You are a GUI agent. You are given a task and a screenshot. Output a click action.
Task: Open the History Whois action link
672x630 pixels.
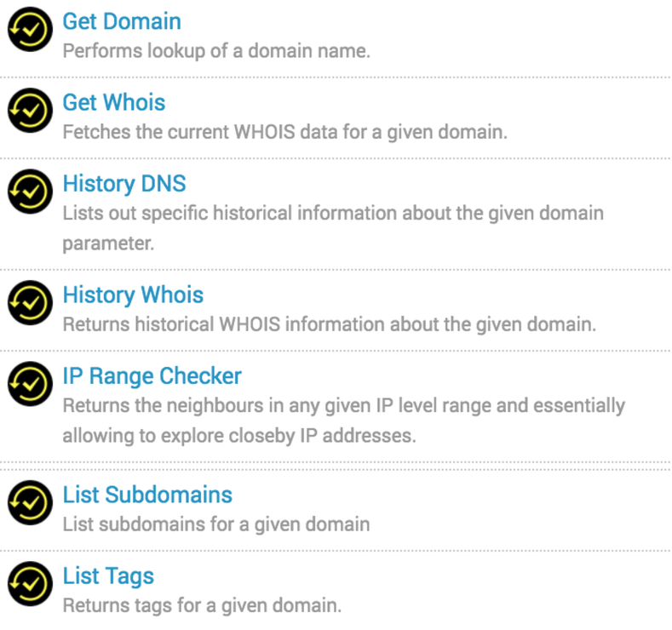pyautogui.click(x=133, y=295)
